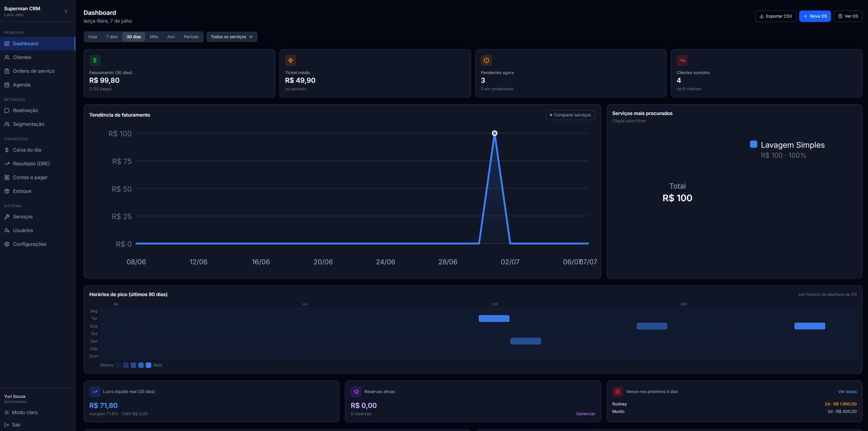Click the Nova OS button
The image size is (868, 431).
(815, 16)
